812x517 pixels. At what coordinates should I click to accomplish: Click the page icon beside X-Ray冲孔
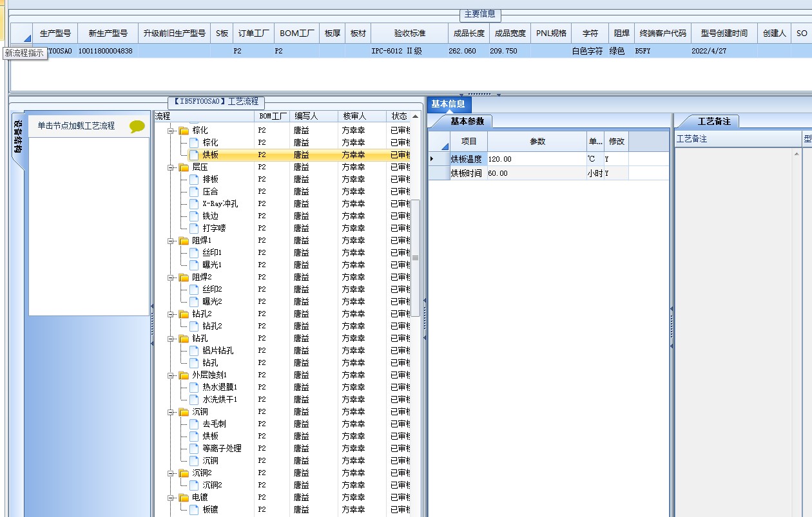(194, 203)
